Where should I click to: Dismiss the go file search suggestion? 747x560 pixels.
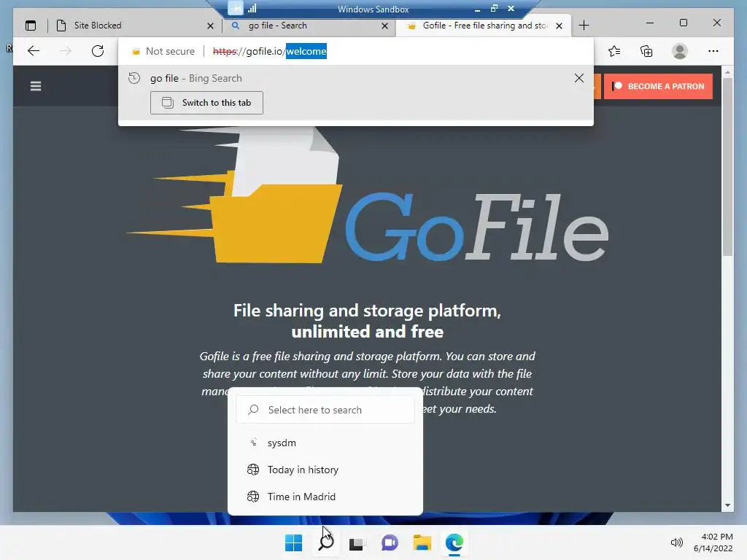[578, 78]
